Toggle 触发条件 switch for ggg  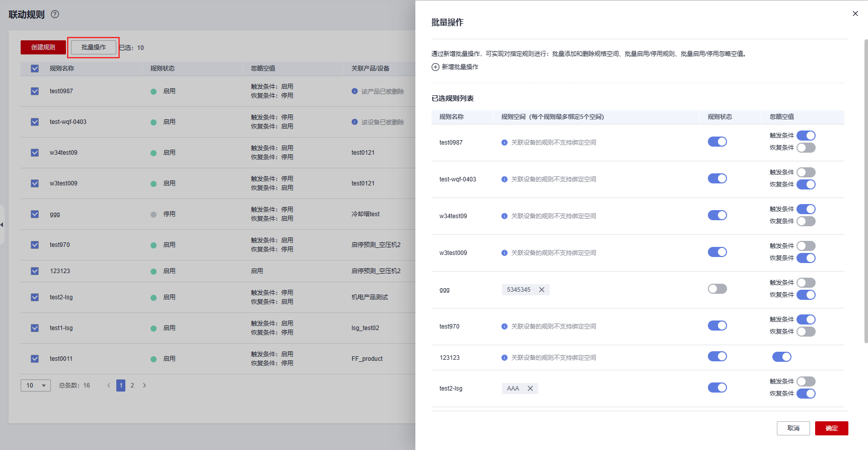coord(806,283)
